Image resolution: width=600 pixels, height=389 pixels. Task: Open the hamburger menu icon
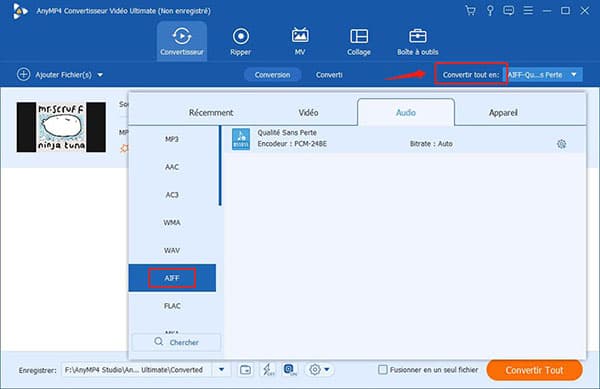pyautogui.click(x=528, y=10)
